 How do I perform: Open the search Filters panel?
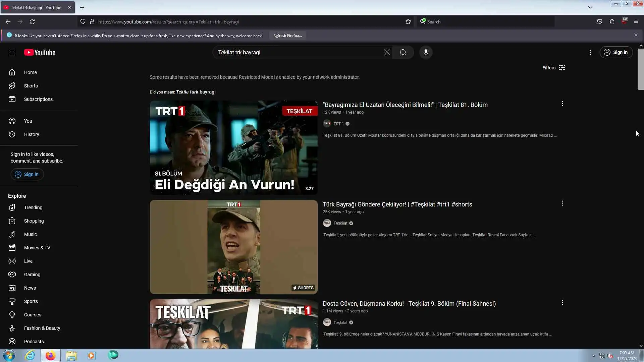click(x=553, y=68)
